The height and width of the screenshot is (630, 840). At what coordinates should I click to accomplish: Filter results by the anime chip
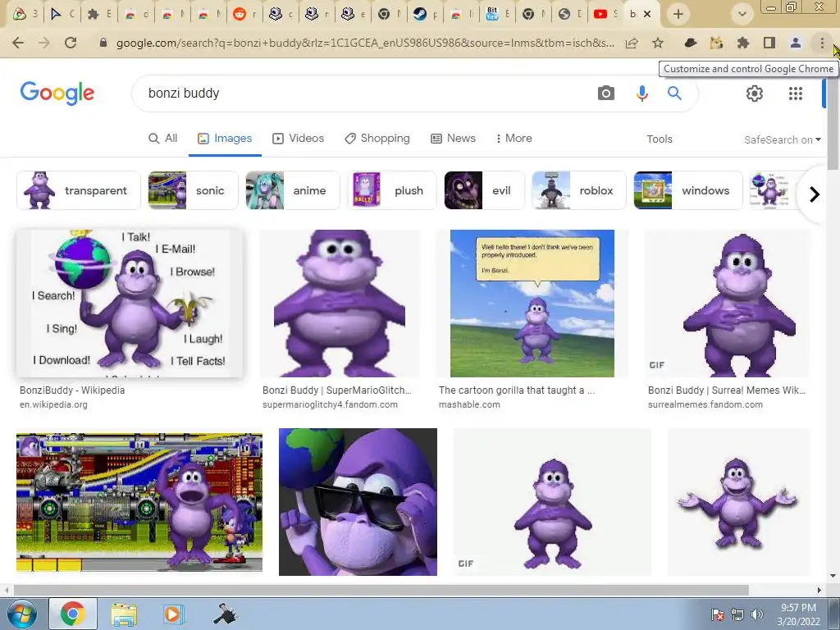293,190
